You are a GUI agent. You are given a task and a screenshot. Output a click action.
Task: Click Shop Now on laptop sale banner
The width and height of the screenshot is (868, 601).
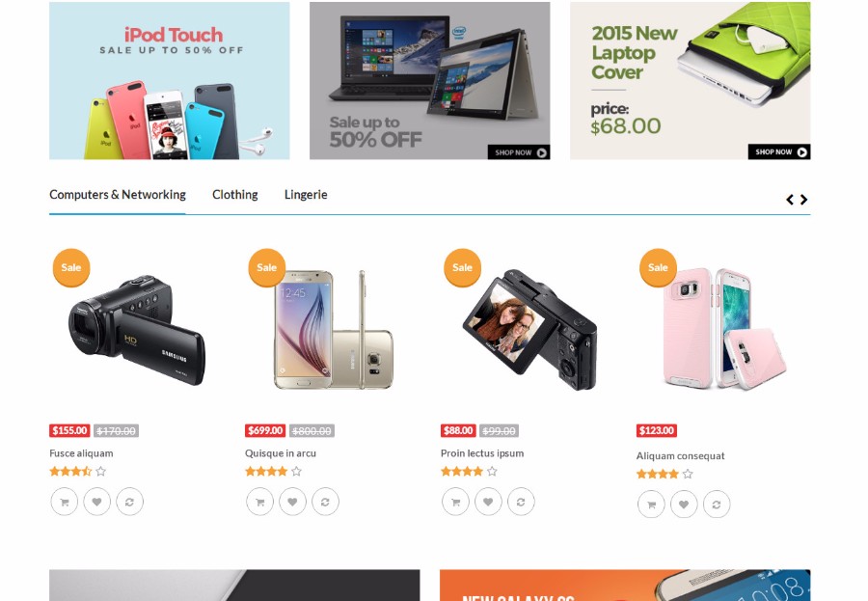pos(519,152)
